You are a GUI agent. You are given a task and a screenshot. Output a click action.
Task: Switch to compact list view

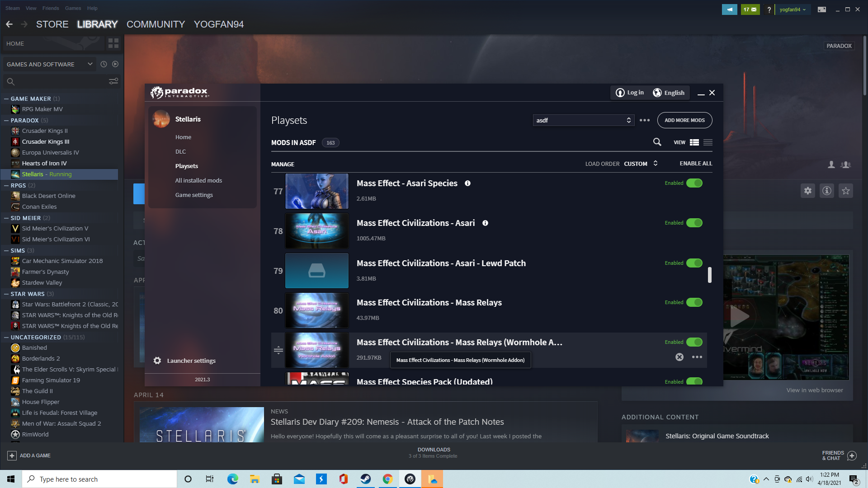click(708, 142)
